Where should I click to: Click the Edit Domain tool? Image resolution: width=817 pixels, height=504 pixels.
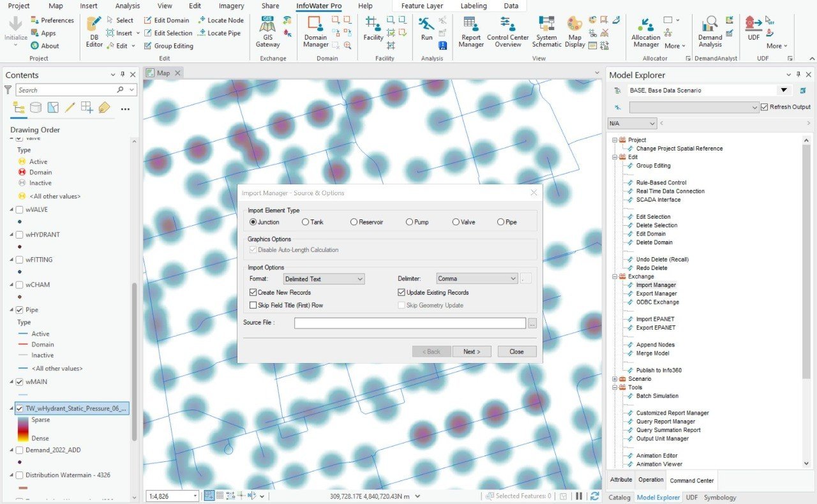[x=167, y=20]
